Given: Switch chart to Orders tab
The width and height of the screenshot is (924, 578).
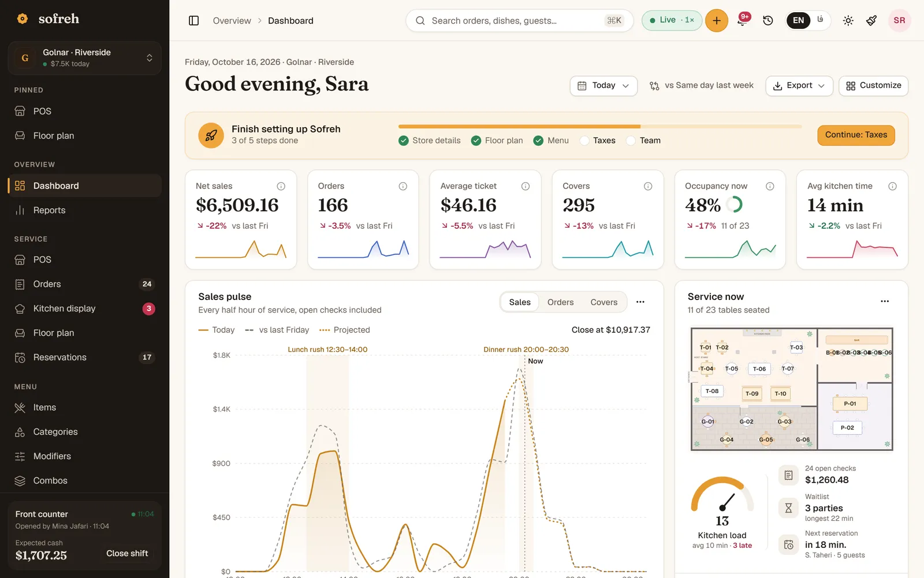Looking at the screenshot, I should 560,302.
